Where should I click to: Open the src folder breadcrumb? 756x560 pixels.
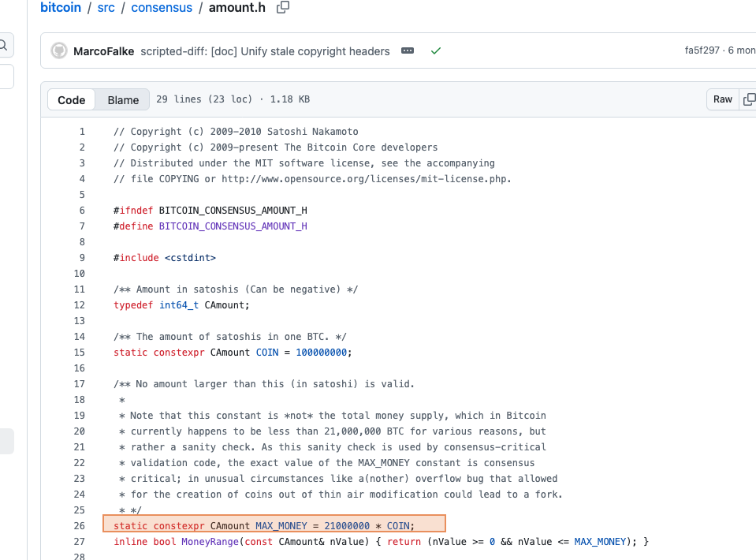point(106,8)
